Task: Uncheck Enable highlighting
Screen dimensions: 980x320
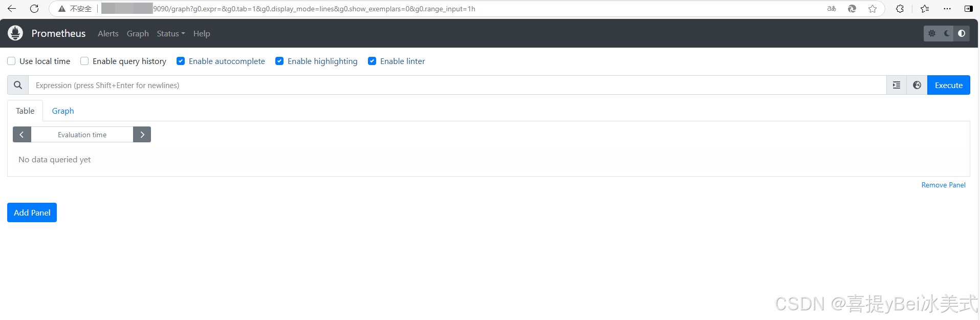Action: pyautogui.click(x=279, y=61)
